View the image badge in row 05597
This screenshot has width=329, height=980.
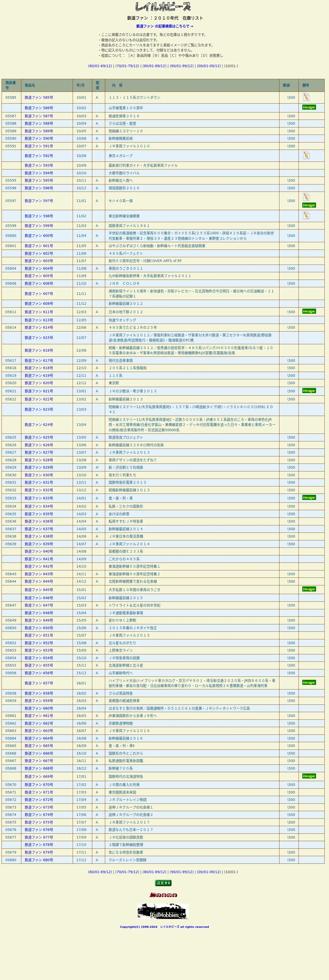point(309,205)
